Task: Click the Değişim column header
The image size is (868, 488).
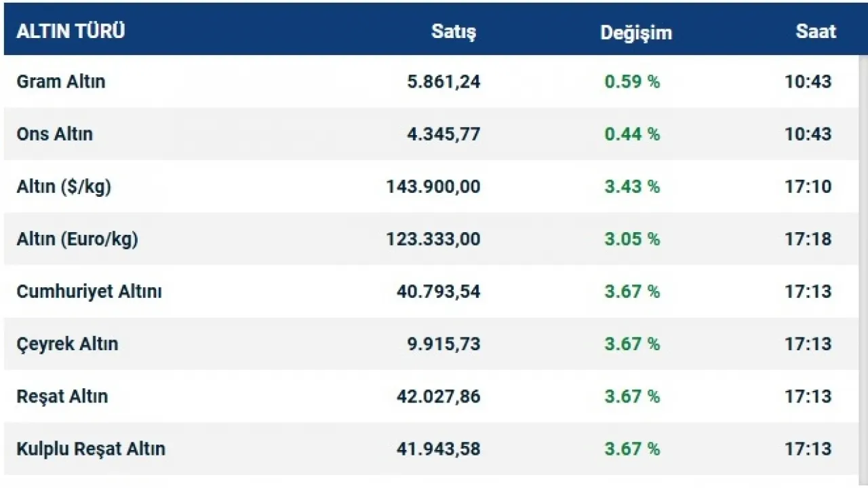Action: coord(635,32)
